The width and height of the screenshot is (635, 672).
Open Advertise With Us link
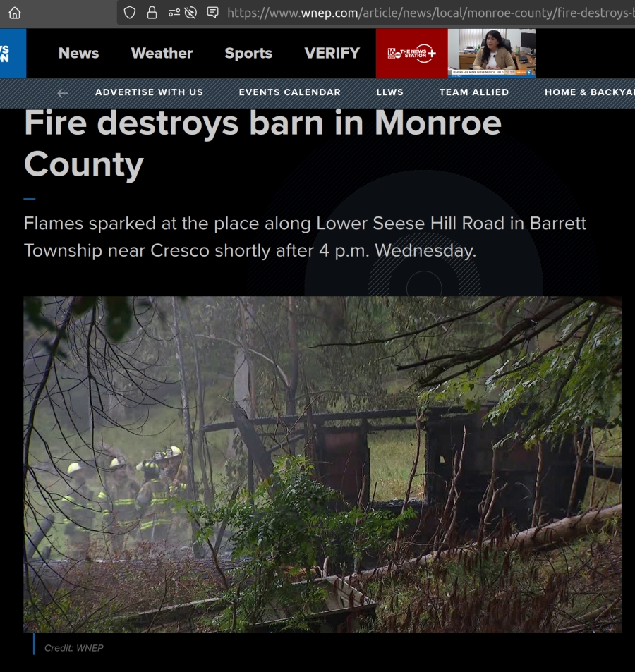(149, 92)
